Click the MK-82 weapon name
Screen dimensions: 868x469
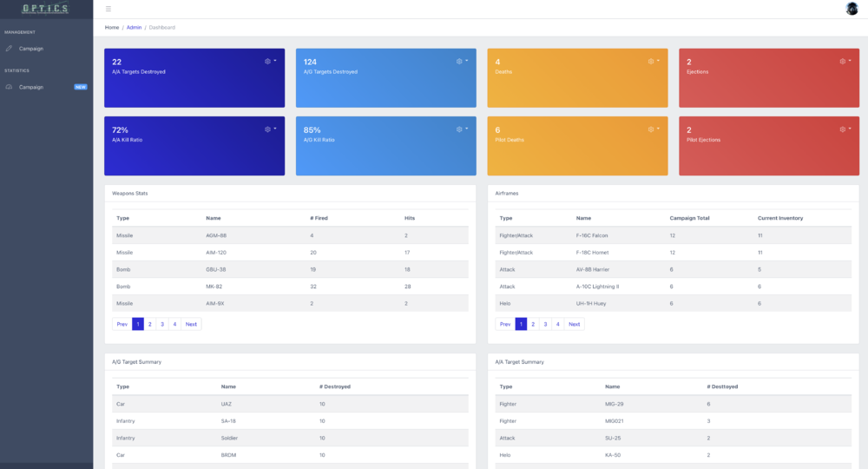coord(214,287)
